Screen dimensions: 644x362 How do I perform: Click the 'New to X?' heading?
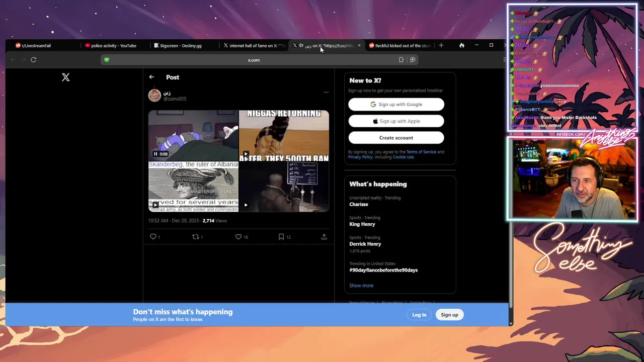coord(365,80)
